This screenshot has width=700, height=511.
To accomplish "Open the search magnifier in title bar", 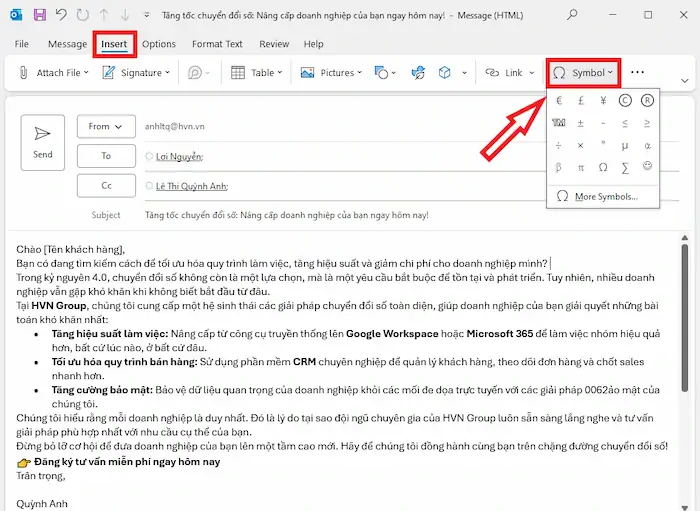I will coord(600,16).
